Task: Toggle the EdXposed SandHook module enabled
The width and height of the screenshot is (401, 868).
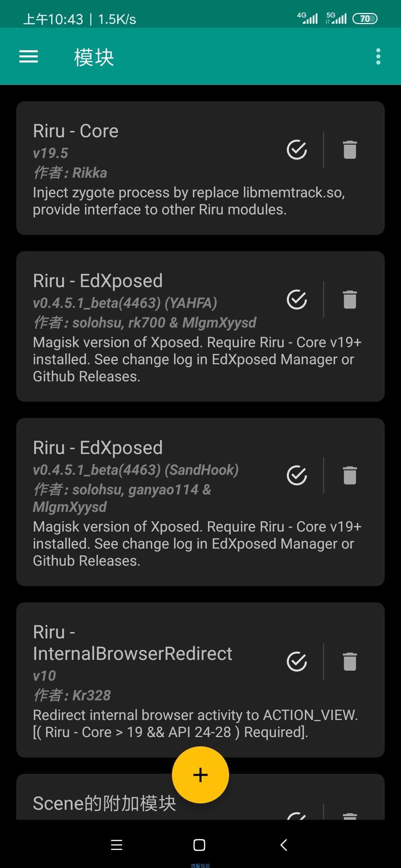Action: click(297, 475)
